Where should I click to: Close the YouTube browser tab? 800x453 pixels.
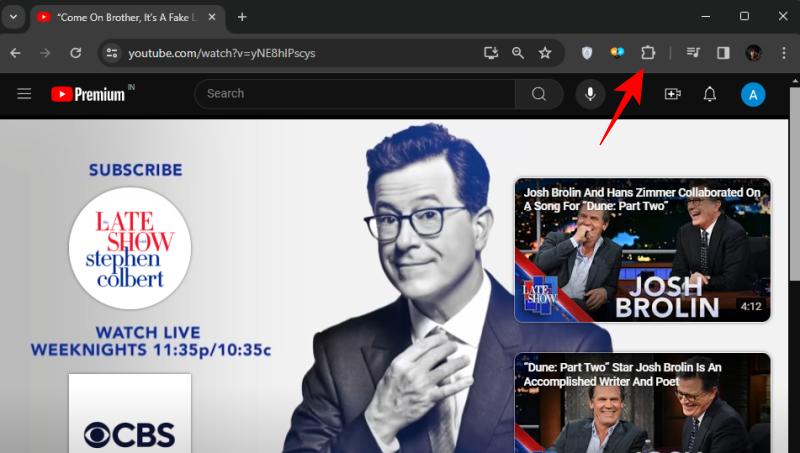(212, 17)
